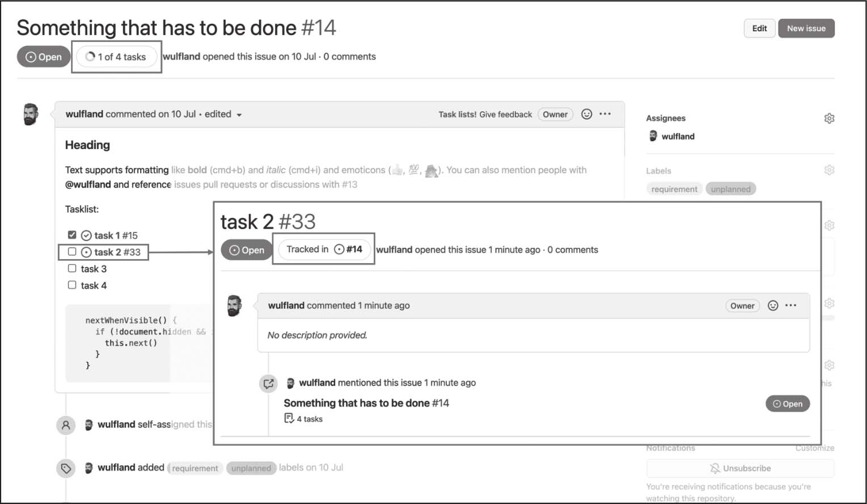Click the Open status badge under 'task 2 #33'
Viewport: 867px width, 504px height.
[x=247, y=250]
